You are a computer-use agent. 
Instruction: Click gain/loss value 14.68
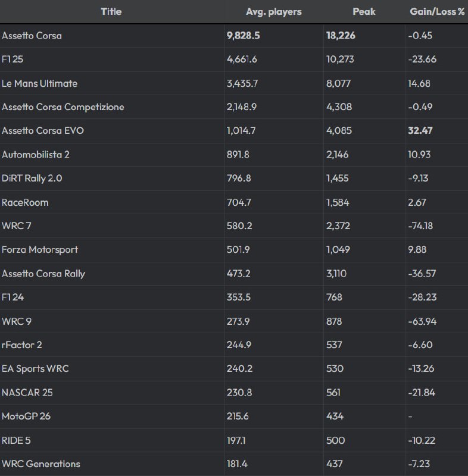tap(419, 83)
